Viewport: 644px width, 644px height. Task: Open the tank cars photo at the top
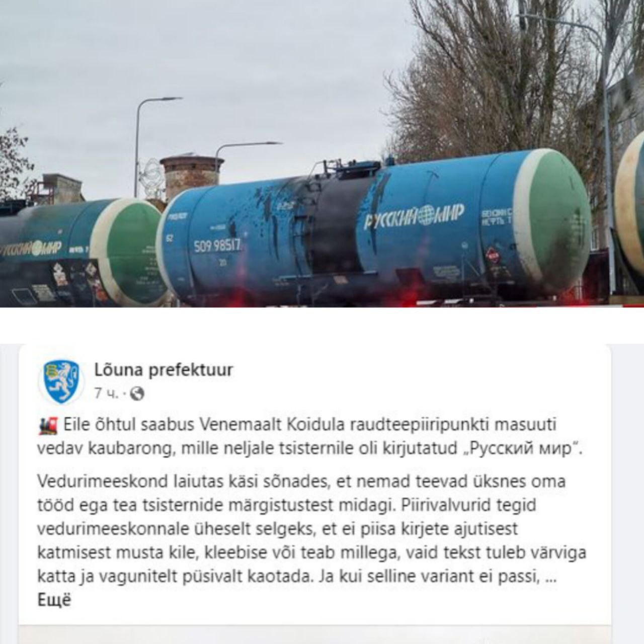tap(322, 153)
